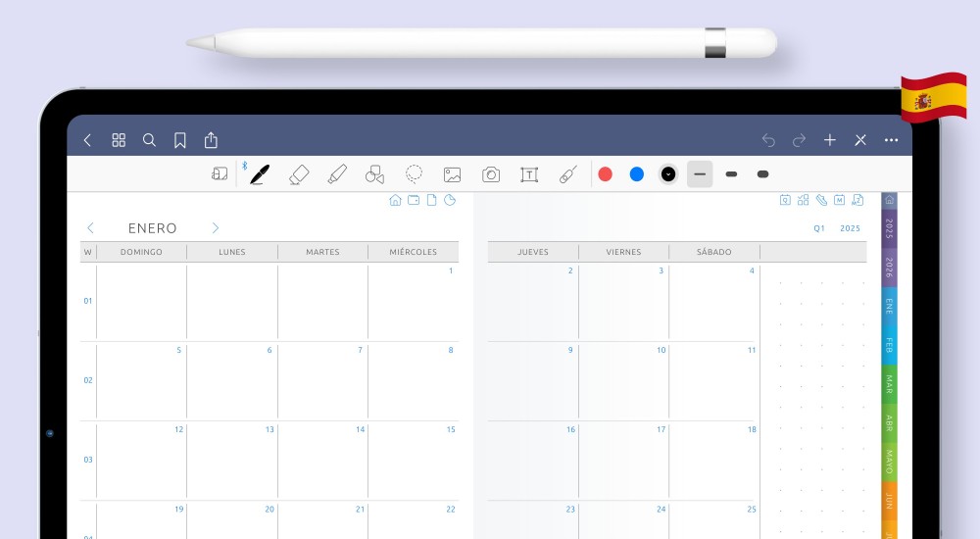Click the ENERO month title

153,228
